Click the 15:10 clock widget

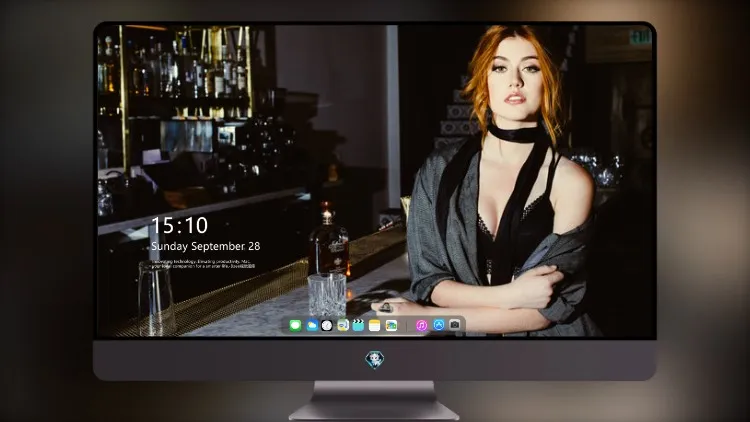179,225
